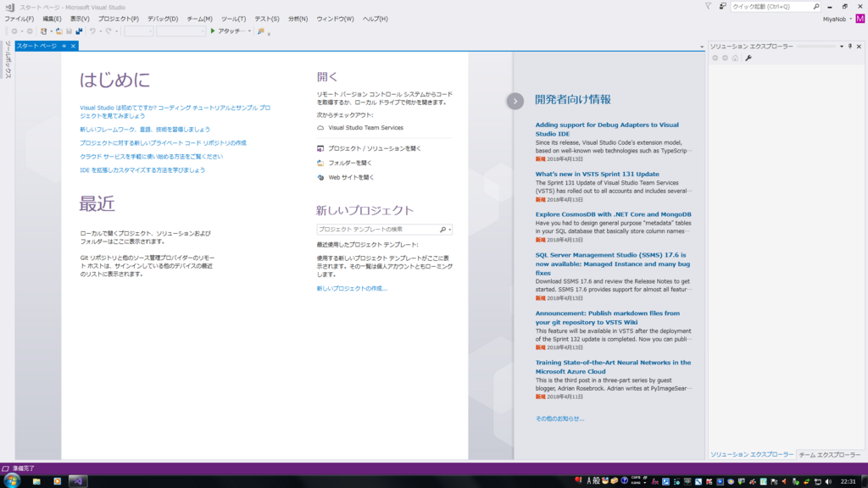The image size is (868, 488).
Task: Open the template search options dropdown
Action: click(449, 230)
